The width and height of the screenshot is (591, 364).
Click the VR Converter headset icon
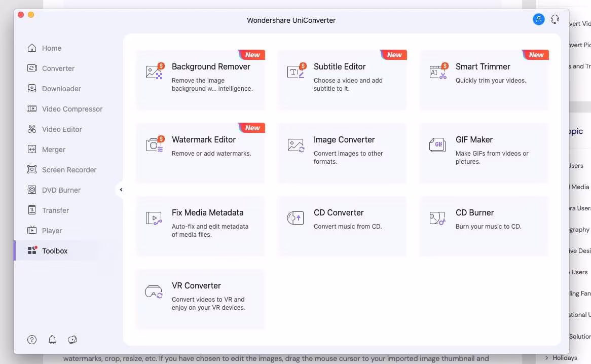pyautogui.click(x=154, y=292)
